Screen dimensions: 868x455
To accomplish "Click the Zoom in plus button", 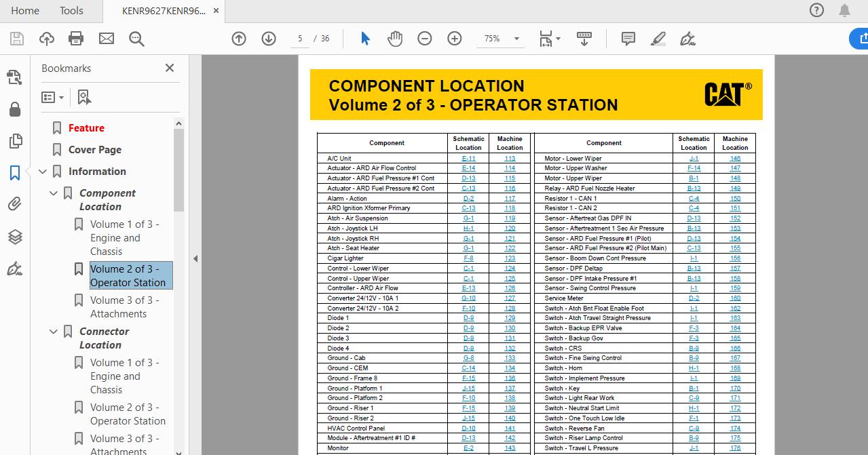I will (x=455, y=39).
